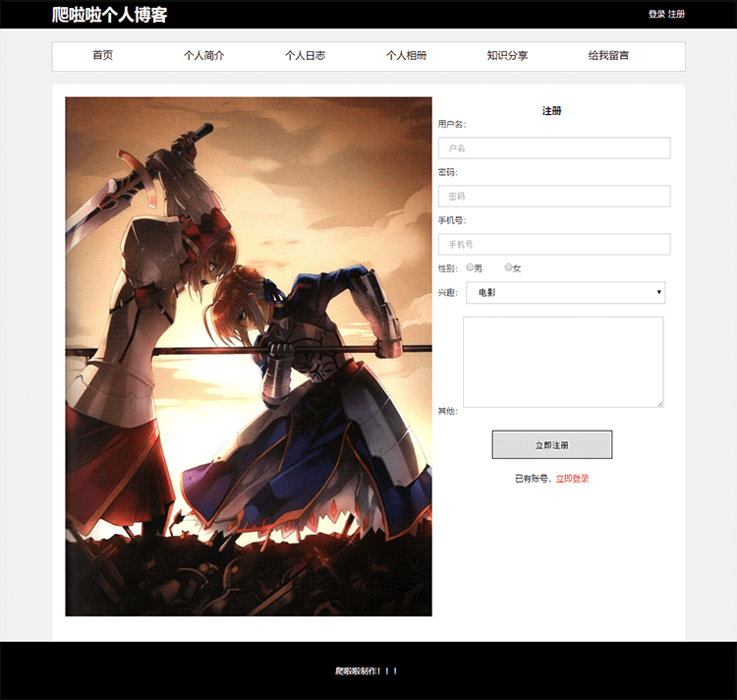Click the anime knights artwork image
Viewport: 737px width, 700px height.
249,356
